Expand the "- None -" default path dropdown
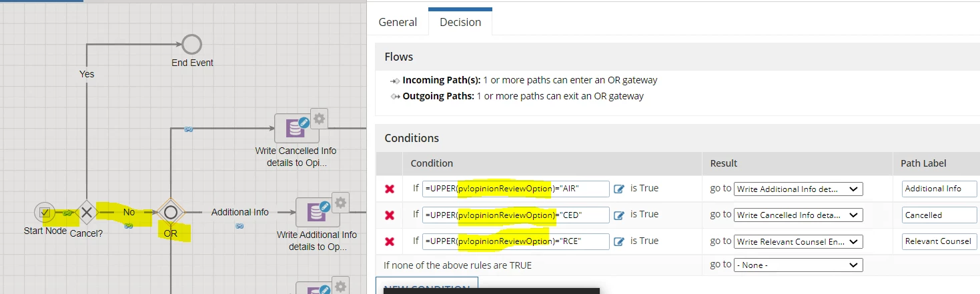Image resolution: width=980 pixels, height=294 pixels. click(x=798, y=265)
